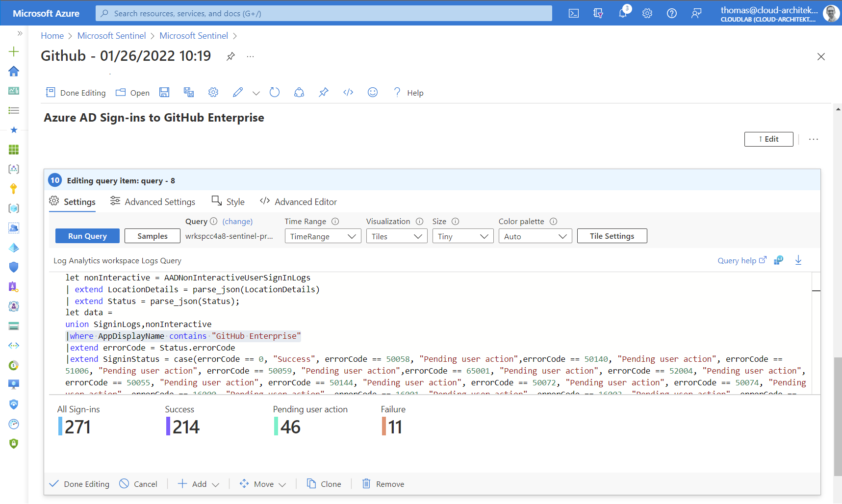Open portal settings gear in header
The height and width of the screenshot is (504, 842).
pos(647,13)
